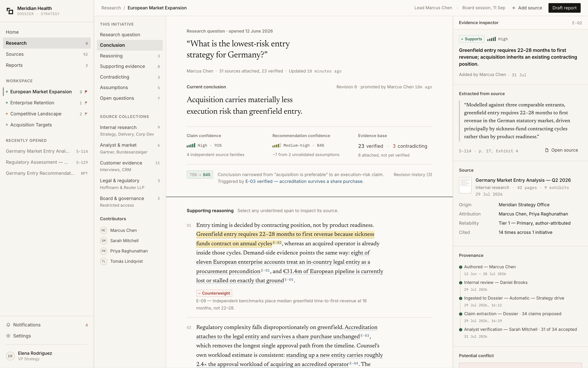Open the Legal & regulatory collection
This screenshot has width=588, height=368.
pyautogui.click(x=130, y=184)
